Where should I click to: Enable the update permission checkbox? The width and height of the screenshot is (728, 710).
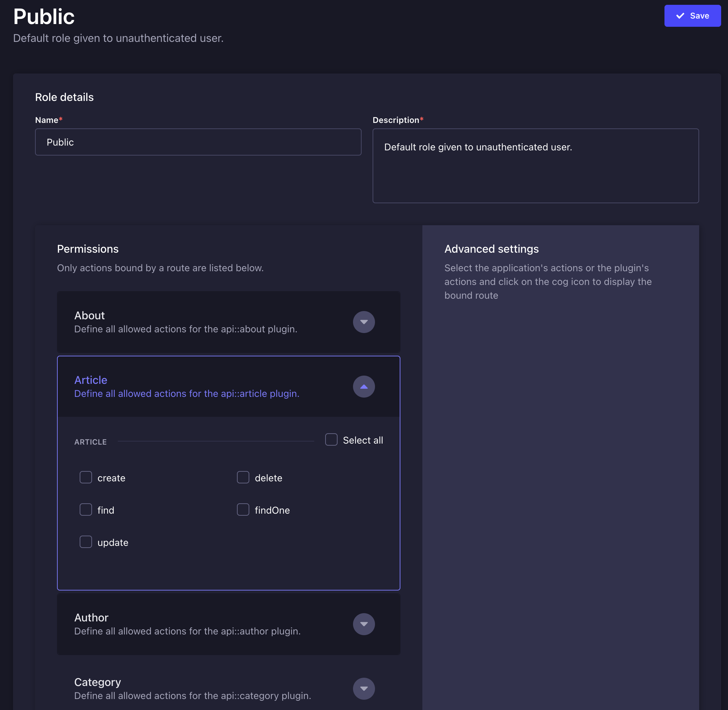(x=86, y=542)
